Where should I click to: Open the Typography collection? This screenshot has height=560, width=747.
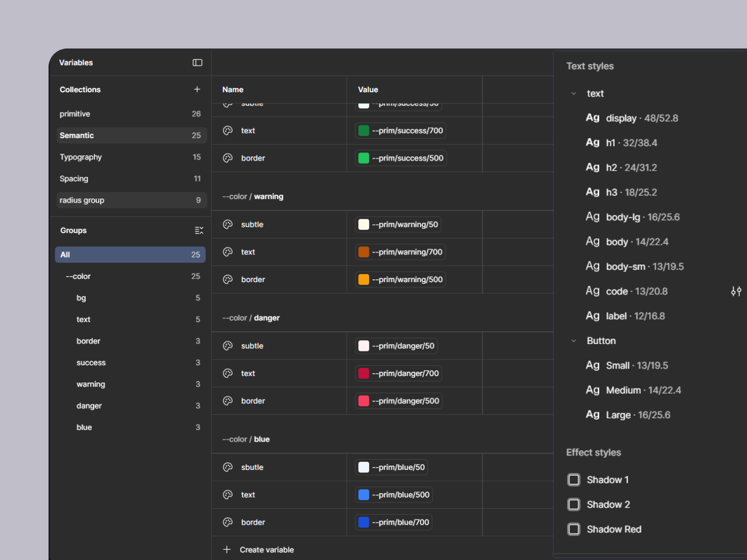pyautogui.click(x=130, y=157)
